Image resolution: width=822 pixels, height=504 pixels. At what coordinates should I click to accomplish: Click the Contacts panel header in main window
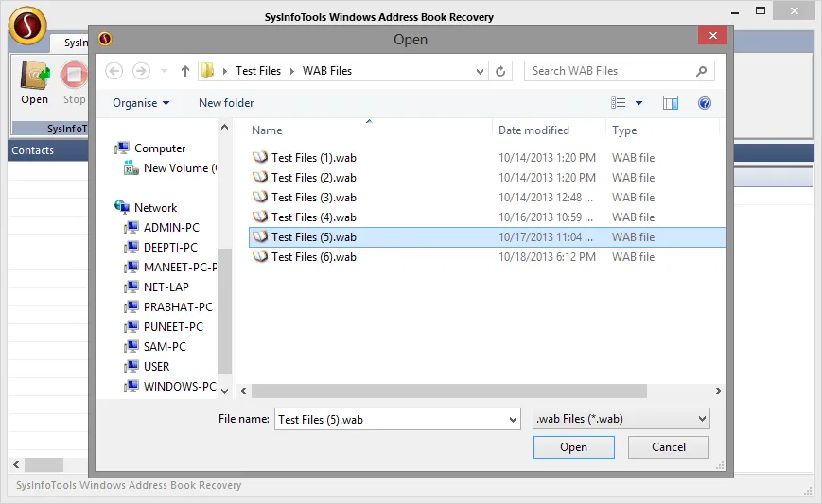click(47, 150)
